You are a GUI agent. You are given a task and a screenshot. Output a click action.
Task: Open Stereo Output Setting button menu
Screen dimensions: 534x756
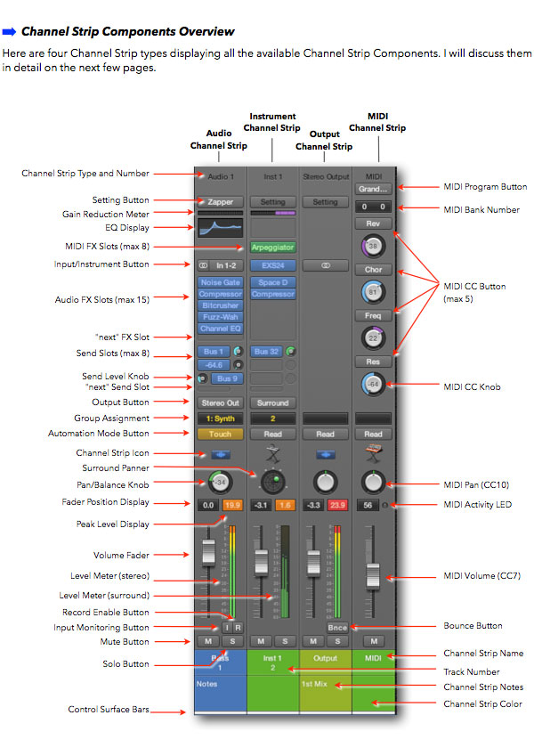point(326,202)
